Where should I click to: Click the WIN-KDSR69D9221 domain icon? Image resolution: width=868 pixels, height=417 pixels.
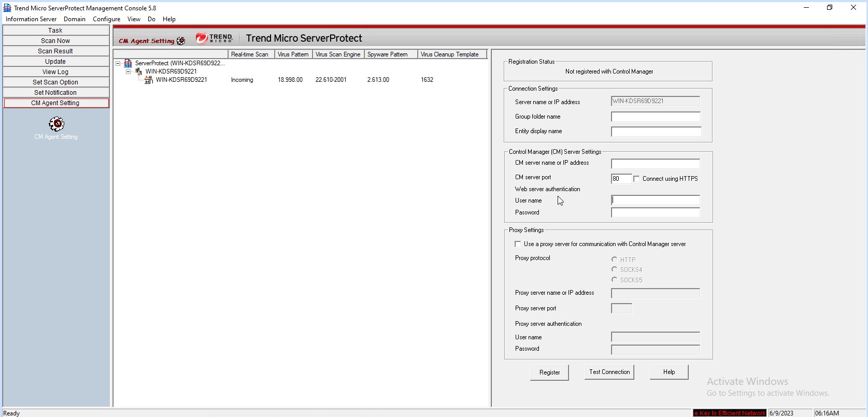138,71
